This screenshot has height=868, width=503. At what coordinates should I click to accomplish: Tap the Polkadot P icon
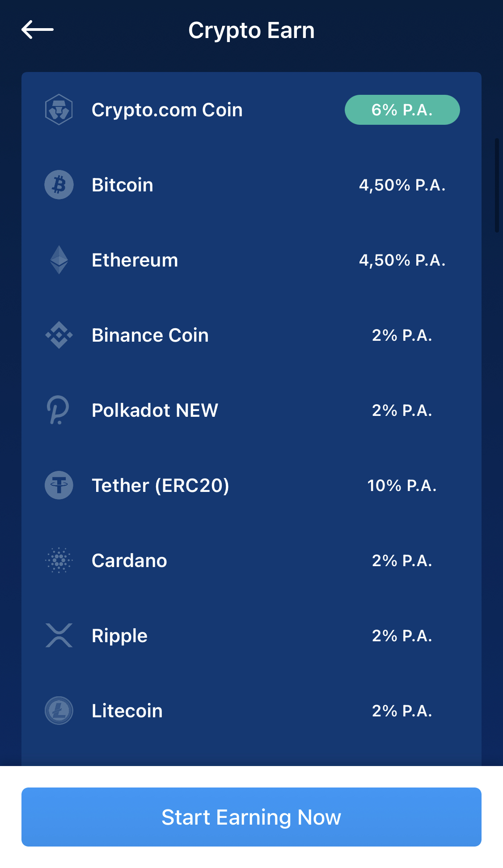58,410
